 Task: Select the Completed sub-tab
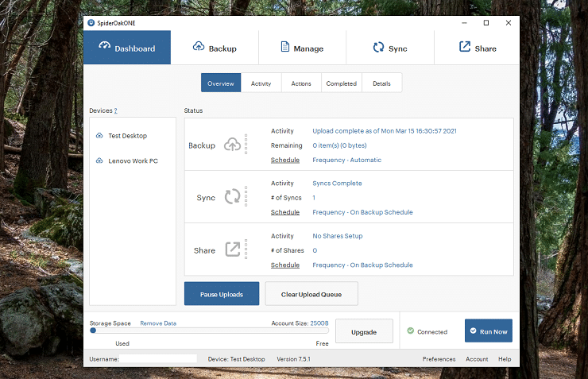pos(341,83)
